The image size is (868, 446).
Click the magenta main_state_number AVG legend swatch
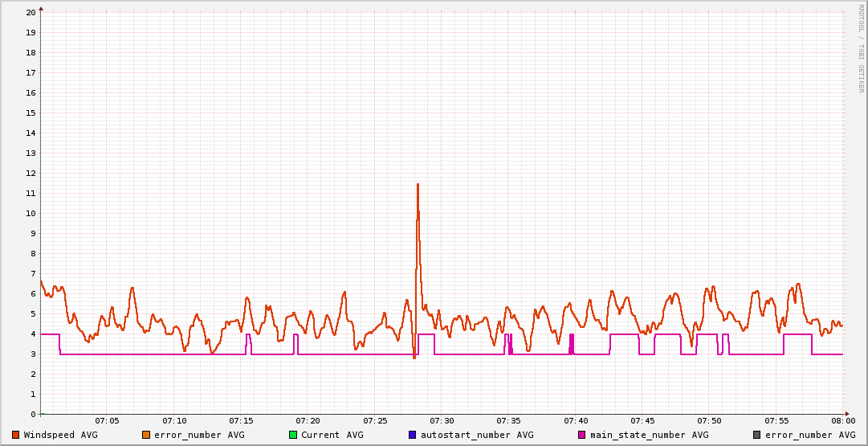(582, 435)
